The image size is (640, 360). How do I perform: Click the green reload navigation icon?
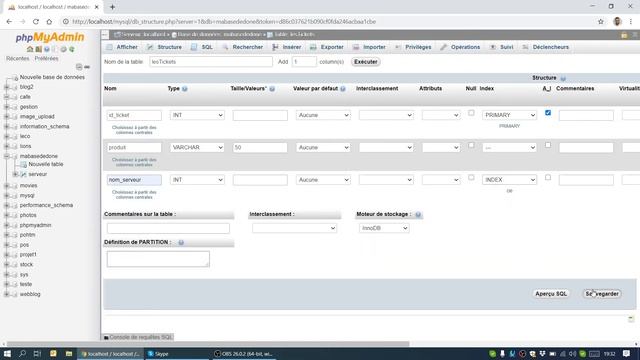(72, 49)
